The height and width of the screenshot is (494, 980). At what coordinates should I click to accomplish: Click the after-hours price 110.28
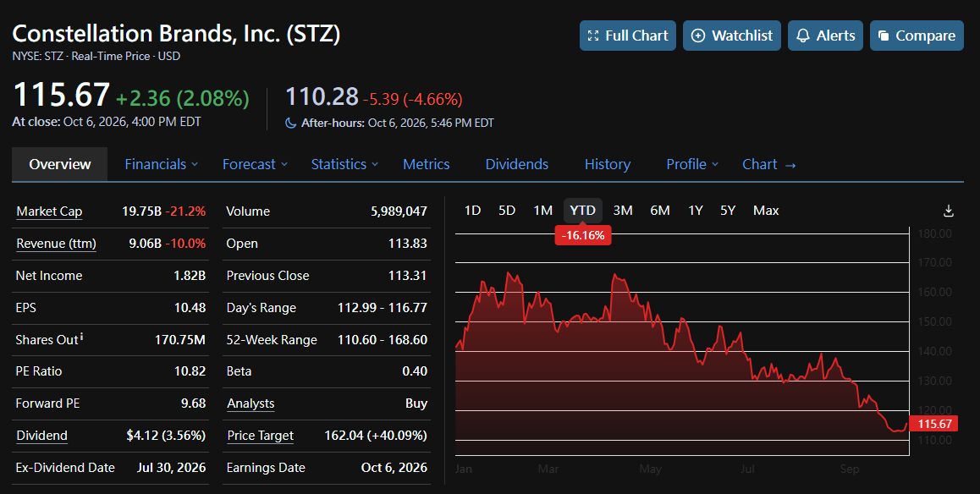(x=322, y=96)
